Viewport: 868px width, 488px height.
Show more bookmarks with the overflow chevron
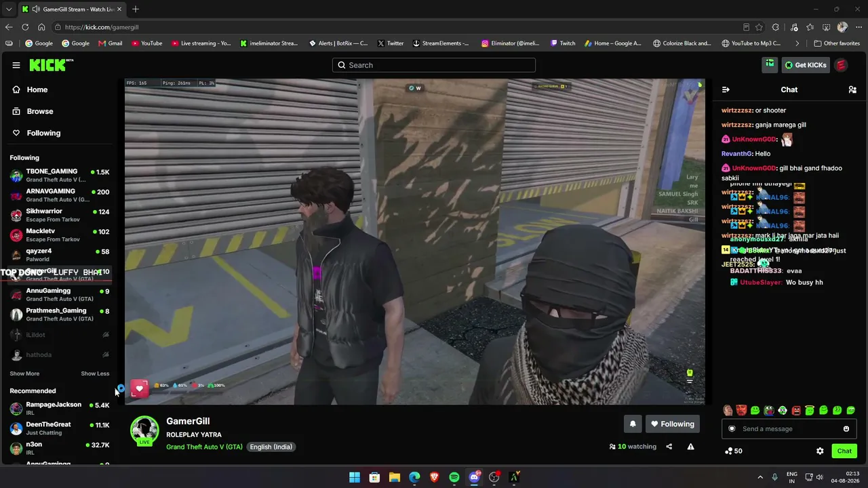pyautogui.click(x=797, y=43)
